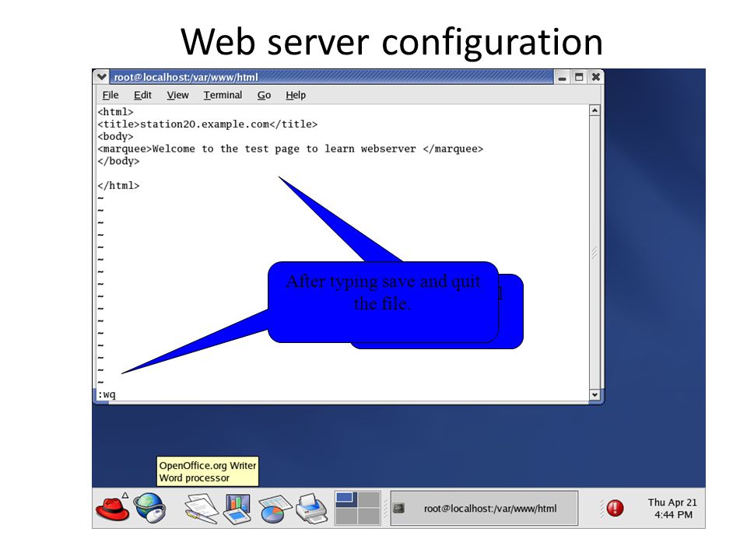747x560 pixels.
Task: Click the panel clock showing Thu Apr 21
Action: pyautogui.click(x=672, y=508)
